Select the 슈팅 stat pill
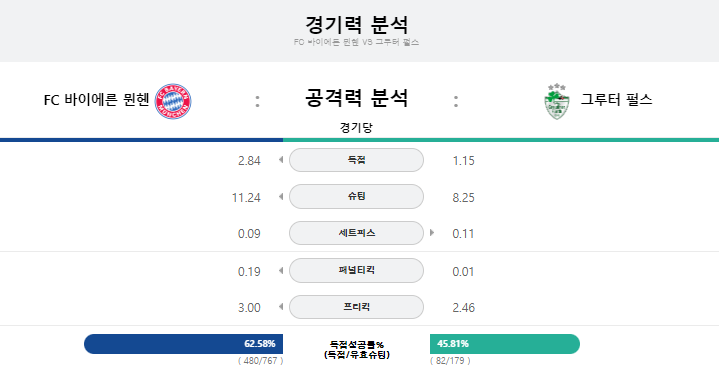The image size is (719, 367). click(356, 196)
